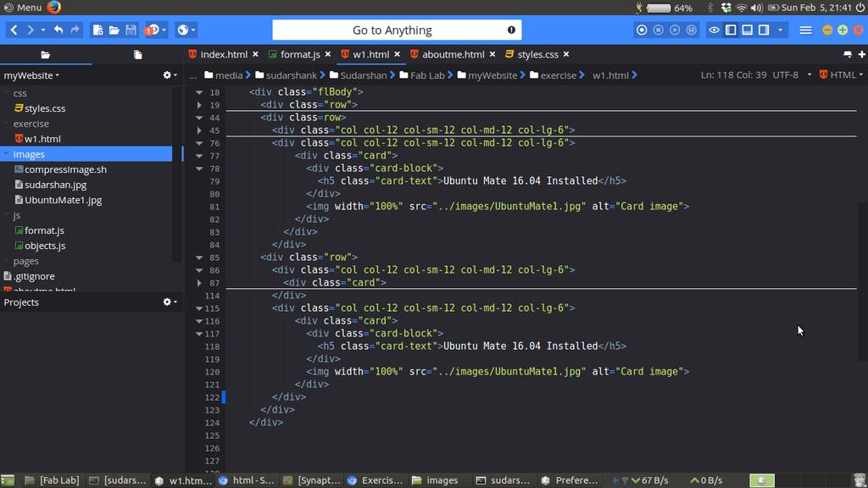Open the system Menu button
The height and width of the screenshot is (488, 868).
click(x=23, y=7)
